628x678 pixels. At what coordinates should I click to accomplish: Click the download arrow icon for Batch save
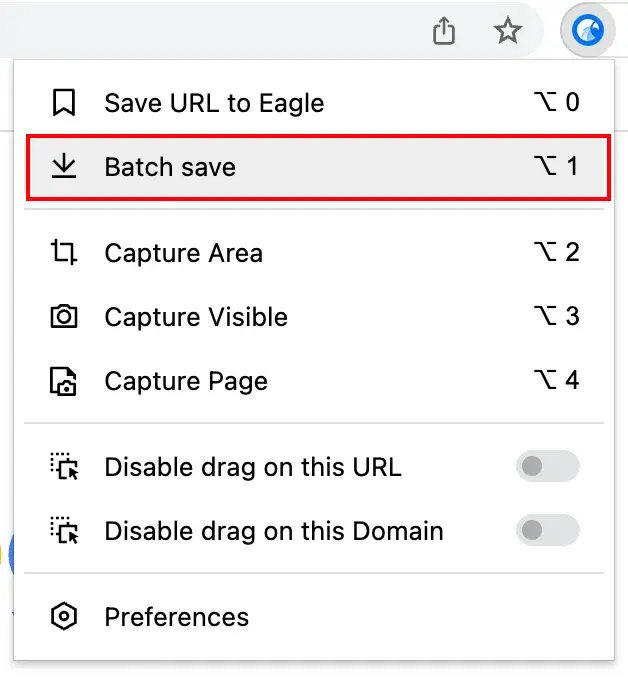[x=64, y=166]
